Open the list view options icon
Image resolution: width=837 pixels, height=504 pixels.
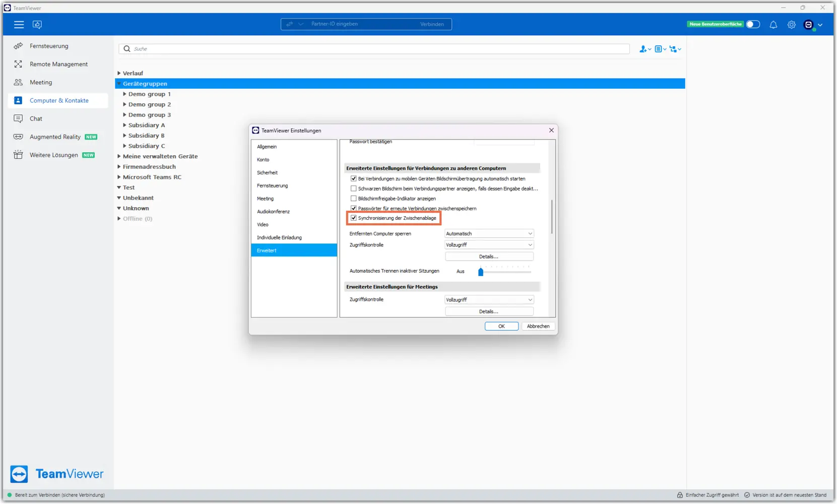(x=660, y=49)
